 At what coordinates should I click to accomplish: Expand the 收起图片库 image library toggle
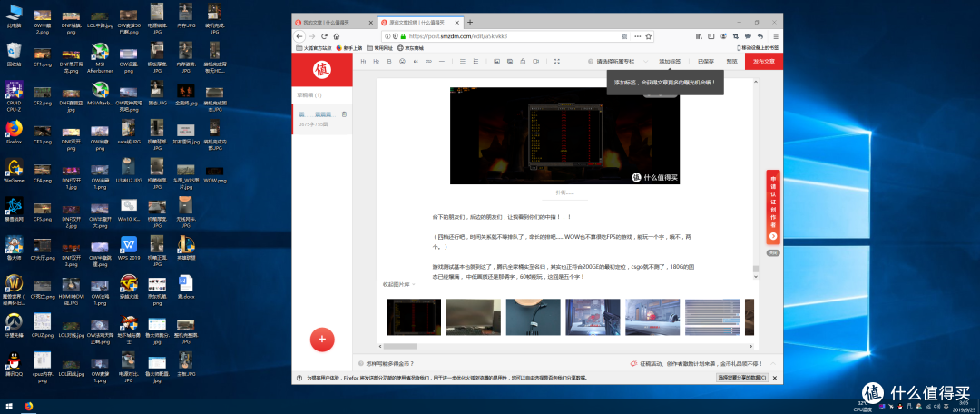pos(398,284)
